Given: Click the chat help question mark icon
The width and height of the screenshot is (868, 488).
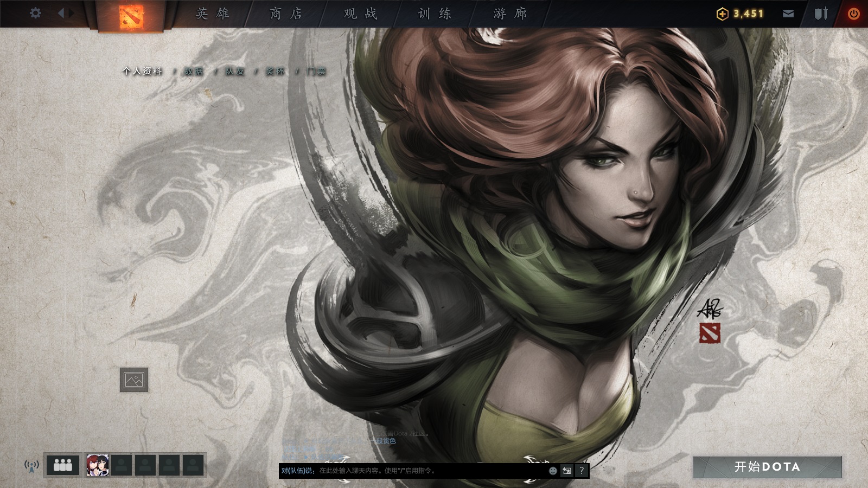Looking at the screenshot, I should [580, 471].
